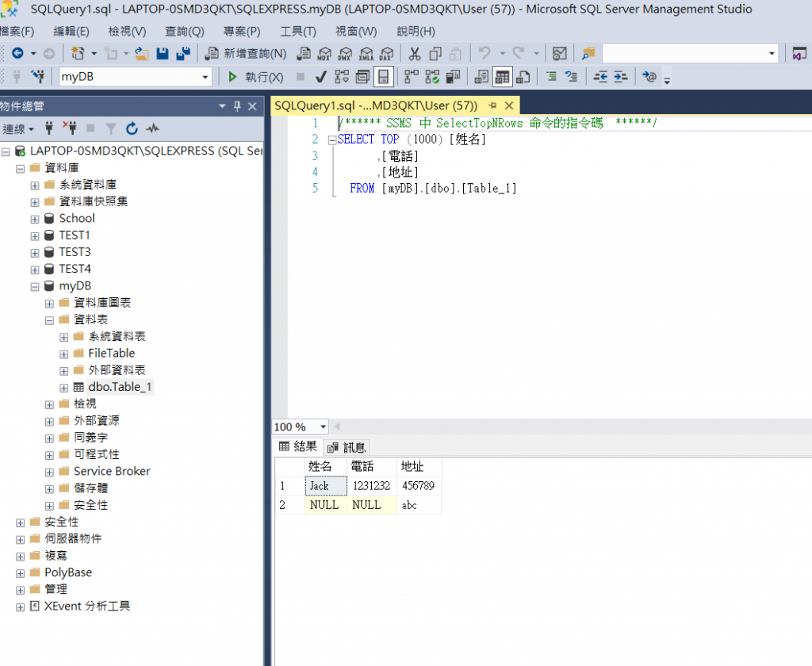Click the Comment Out Selected Lines icon
Viewport: 812px width, 666px height.
tap(551, 77)
